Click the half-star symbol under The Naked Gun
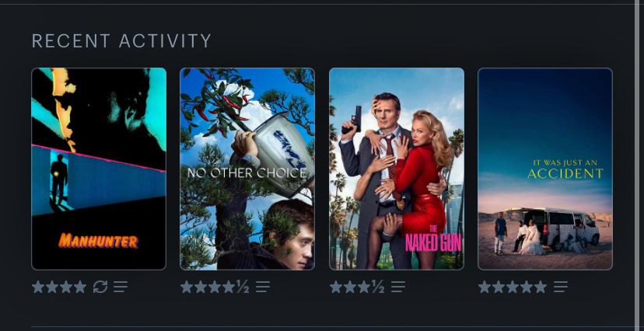The width and height of the screenshot is (644, 331). pyautogui.click(x=378, y=287)
